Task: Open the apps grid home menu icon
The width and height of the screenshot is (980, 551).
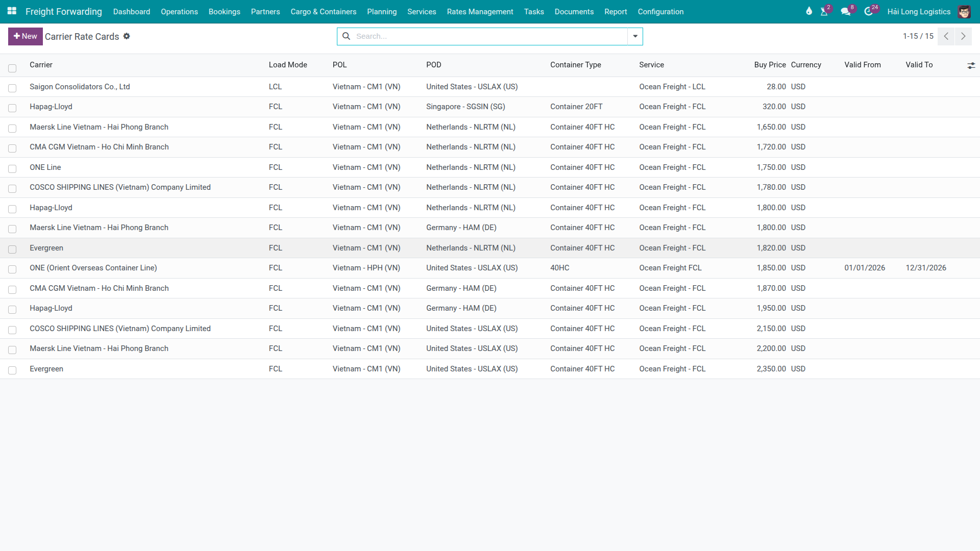Action: (12, 11)
